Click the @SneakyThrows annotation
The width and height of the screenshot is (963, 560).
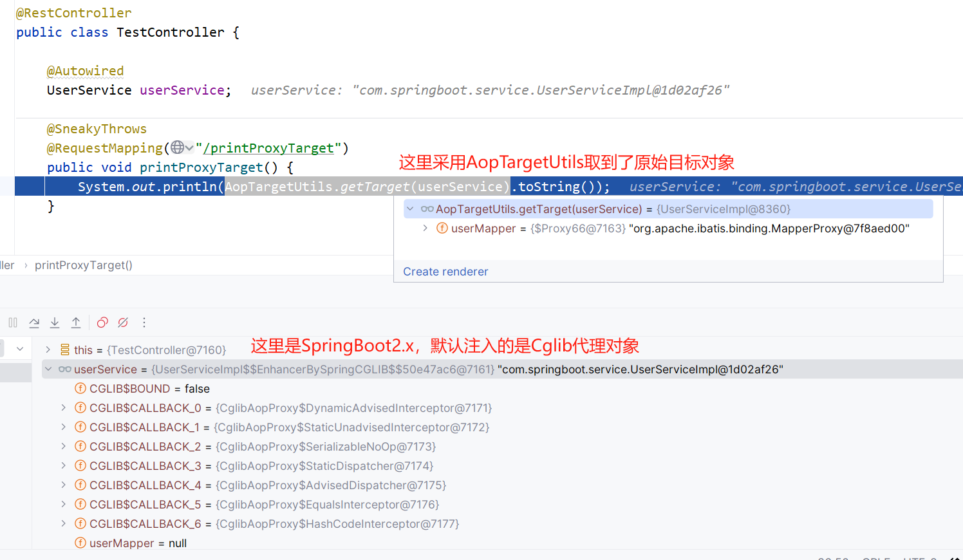click(97, 129)
